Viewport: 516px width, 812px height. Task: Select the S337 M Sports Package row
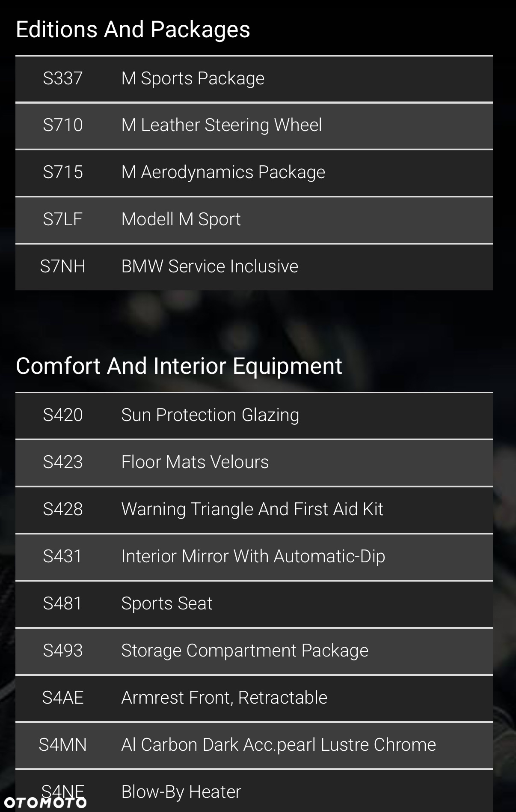[x=254, y=79]
